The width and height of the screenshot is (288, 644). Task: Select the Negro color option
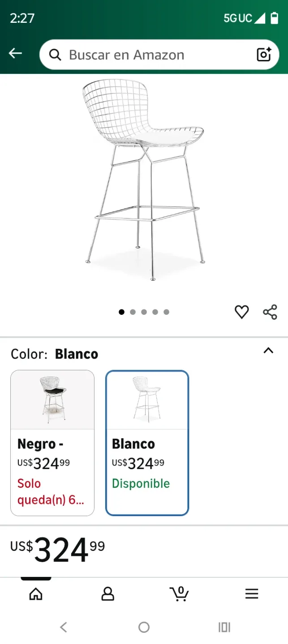point(52,443)
